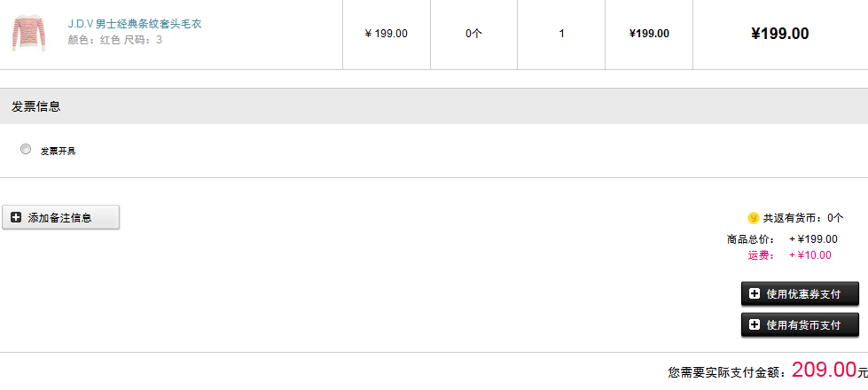Click the 发票信息 section header
This screenshot has width=868, height=390.
(36, 106)
